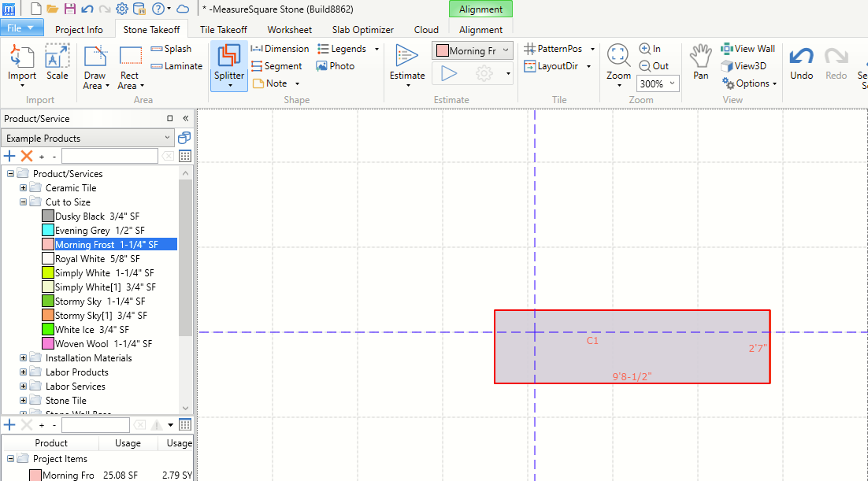Open the Slab Optimizer tab
This screenshot has width=868, height=481.
(x=362, y=29)
